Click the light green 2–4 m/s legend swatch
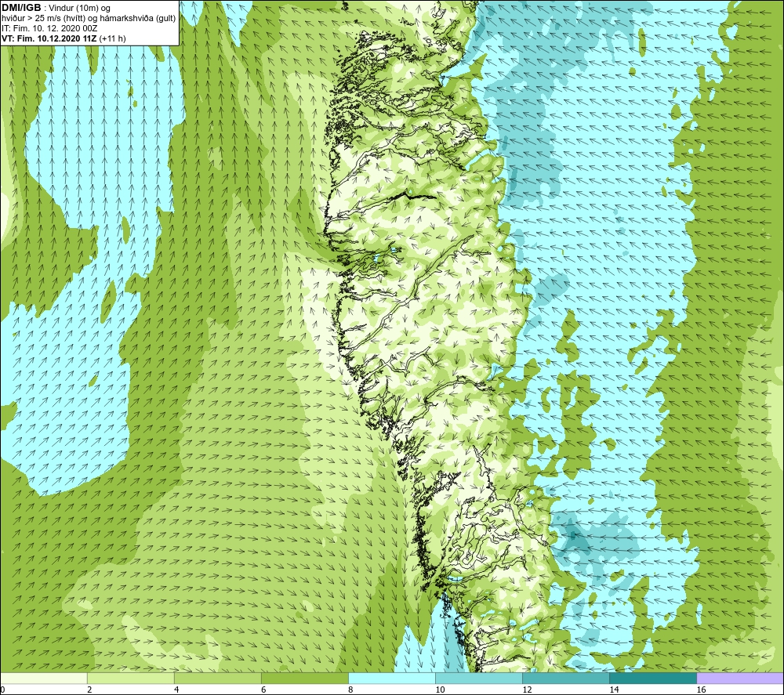The width and height of the screenshot is (784, 695). pos(130,678)
